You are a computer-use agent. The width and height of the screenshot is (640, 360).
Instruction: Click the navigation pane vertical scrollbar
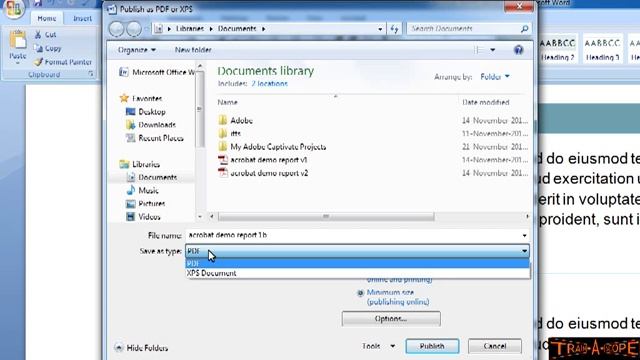(200, 109)
